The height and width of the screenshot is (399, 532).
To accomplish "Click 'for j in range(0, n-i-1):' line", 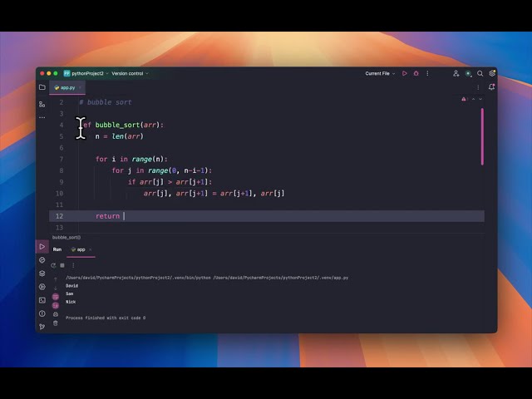I will [162, 170].
